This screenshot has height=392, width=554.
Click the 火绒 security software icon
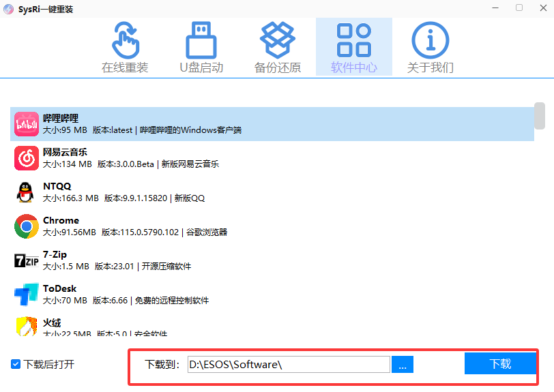[x=27, y=326]
